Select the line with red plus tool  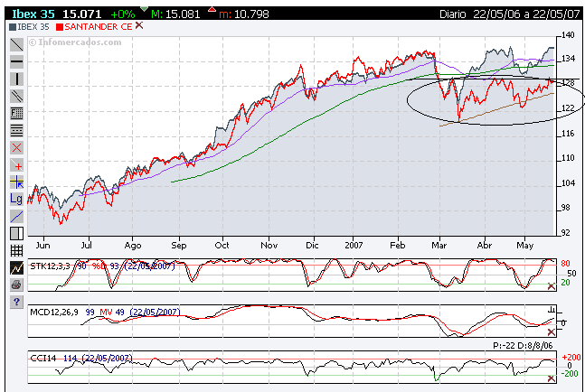point(16,165)
